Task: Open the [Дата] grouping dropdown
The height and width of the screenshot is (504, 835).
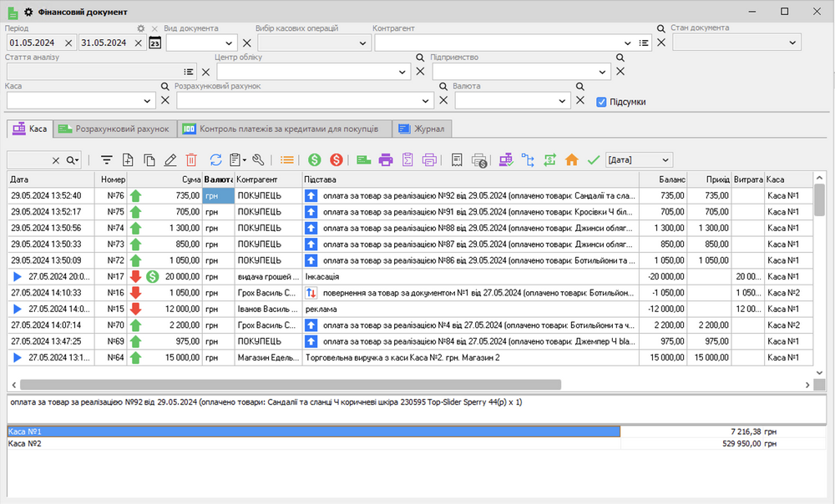Action: tap(665, 159)
